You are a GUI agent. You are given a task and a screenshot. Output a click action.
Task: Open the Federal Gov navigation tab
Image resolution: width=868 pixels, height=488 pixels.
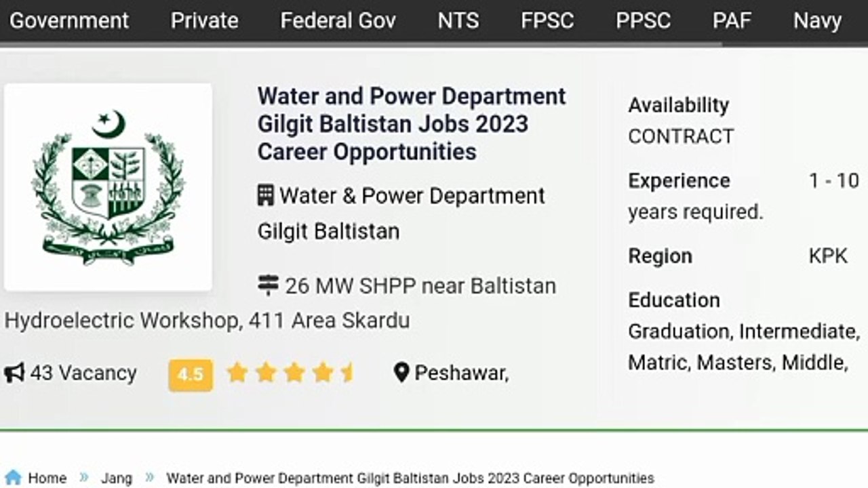point(338,21)
